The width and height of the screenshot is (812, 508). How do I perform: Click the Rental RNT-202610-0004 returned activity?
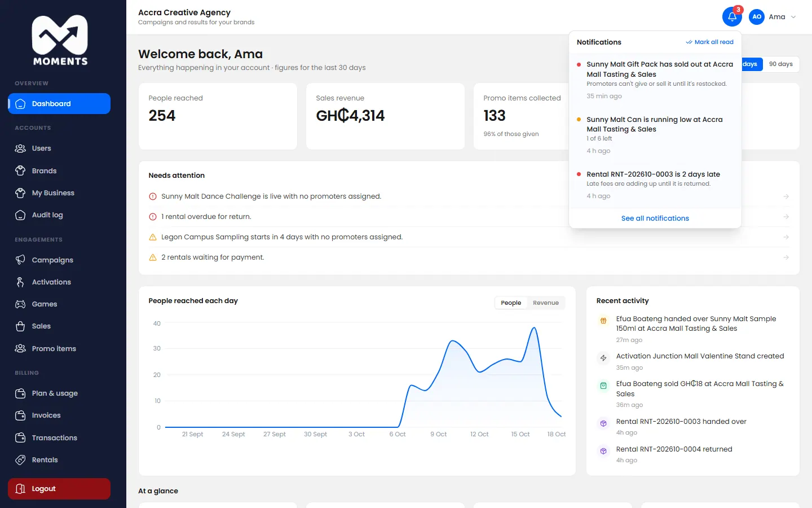(693, 454)
